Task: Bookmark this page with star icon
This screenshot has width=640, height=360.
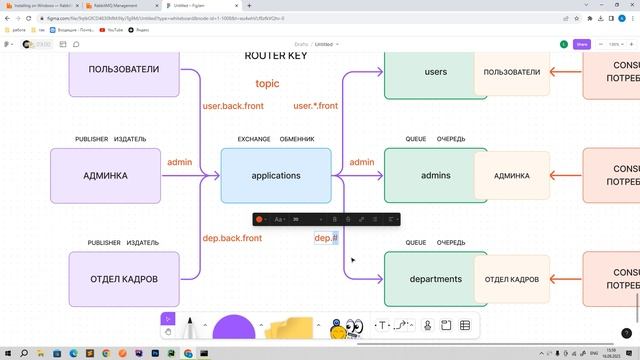Action: [576, 18]
